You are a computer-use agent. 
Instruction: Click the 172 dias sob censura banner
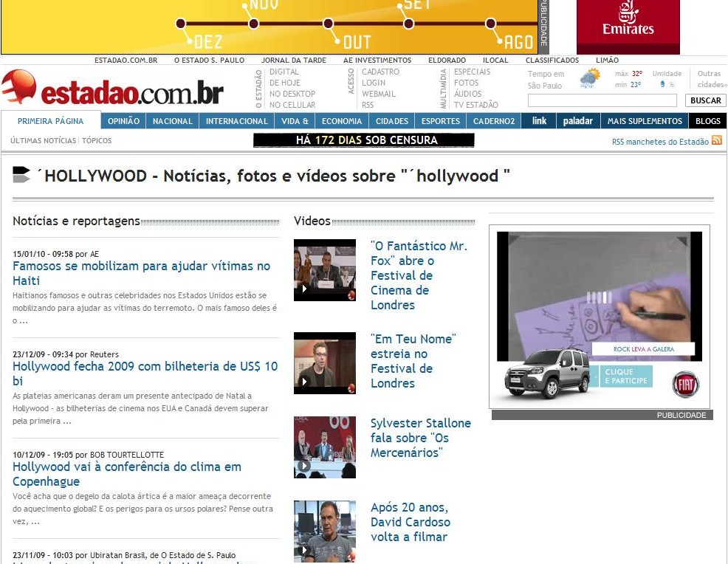click(x=364, y=140)
